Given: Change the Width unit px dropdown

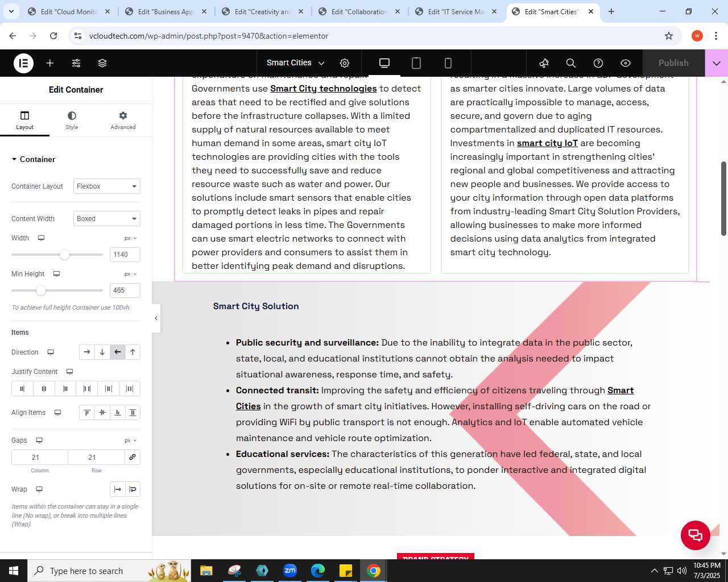Looking at the screenshot, I should tap(131, 238).
